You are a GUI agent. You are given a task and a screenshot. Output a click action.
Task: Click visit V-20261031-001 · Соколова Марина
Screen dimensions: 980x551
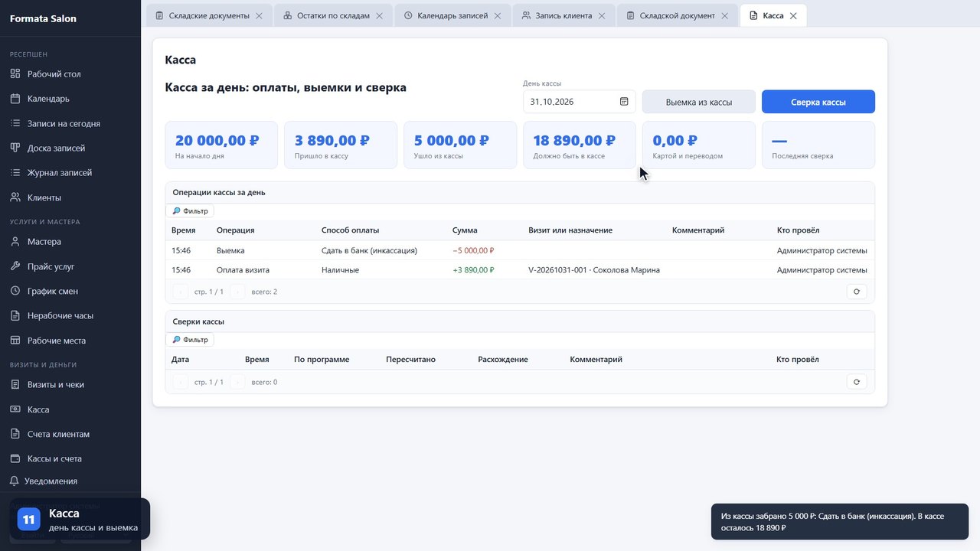coord(594,270)
